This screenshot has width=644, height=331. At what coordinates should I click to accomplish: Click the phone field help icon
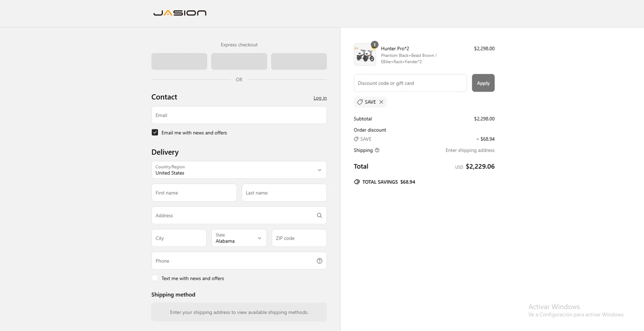click(x=319, y=261)
